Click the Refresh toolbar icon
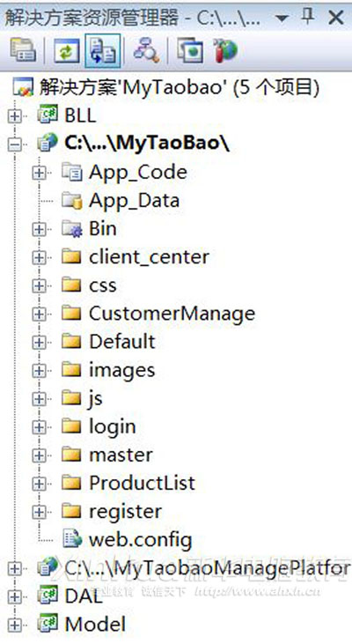 [x=67, y=51]
